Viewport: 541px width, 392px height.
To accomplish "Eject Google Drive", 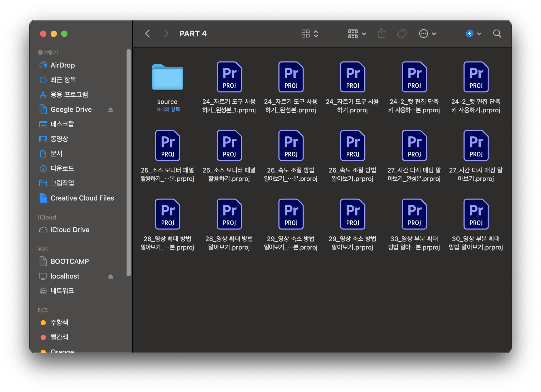I will (x=111, y=109).
